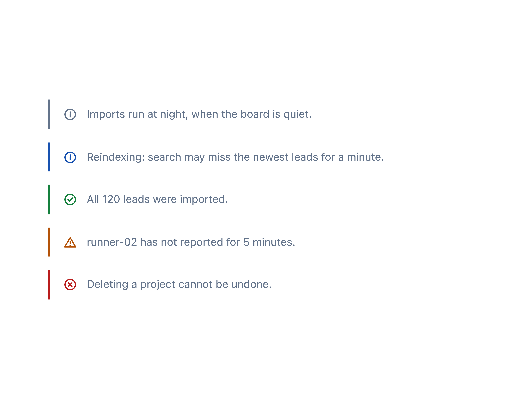The width and height of the screenshot is (532, 399).
Task: Click the red accent bar of danger alert
Action: (49, 285)
